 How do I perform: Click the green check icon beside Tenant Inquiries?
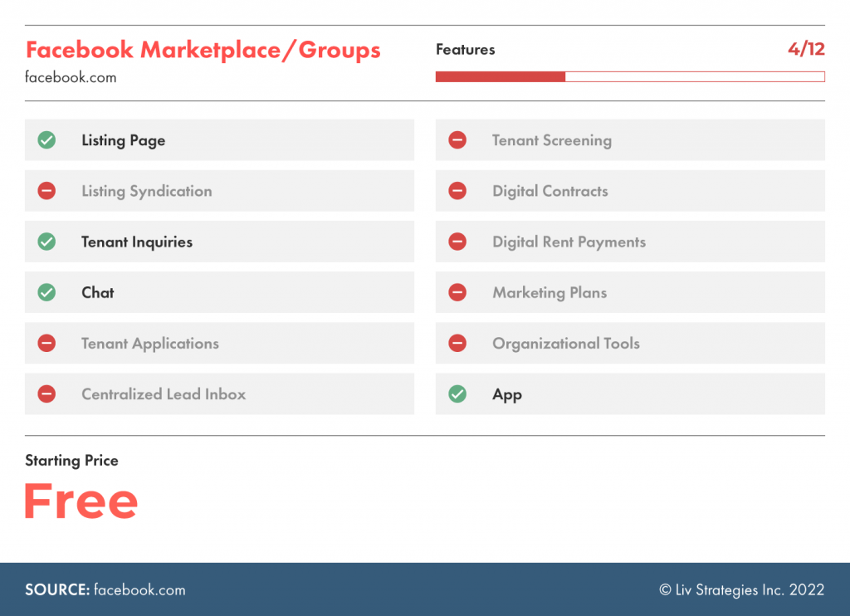click(x=46, y=242)
